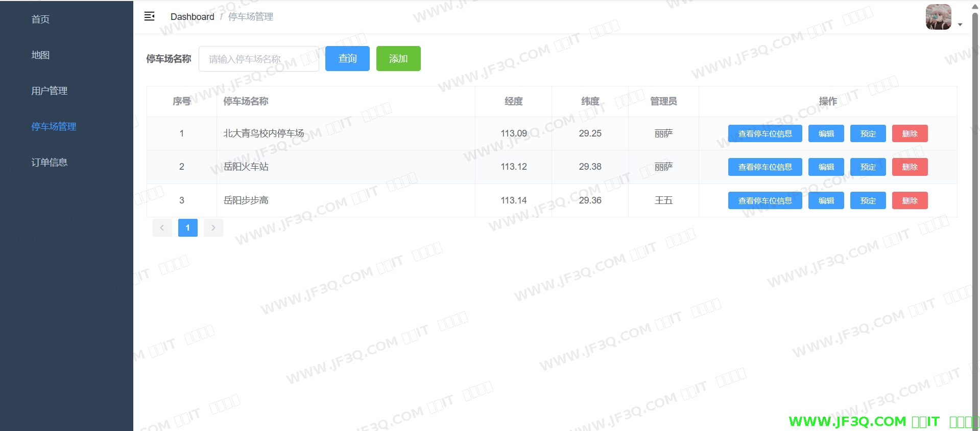Click the user avatar image
Image resolution: width=980 pixels, height=431 pixels.
(x=938, y=17)
